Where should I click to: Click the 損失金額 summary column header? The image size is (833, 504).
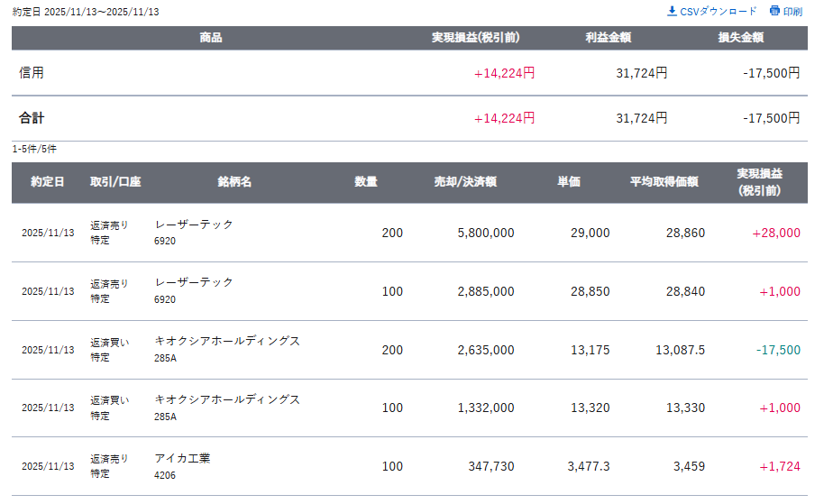tap(741, 38)
